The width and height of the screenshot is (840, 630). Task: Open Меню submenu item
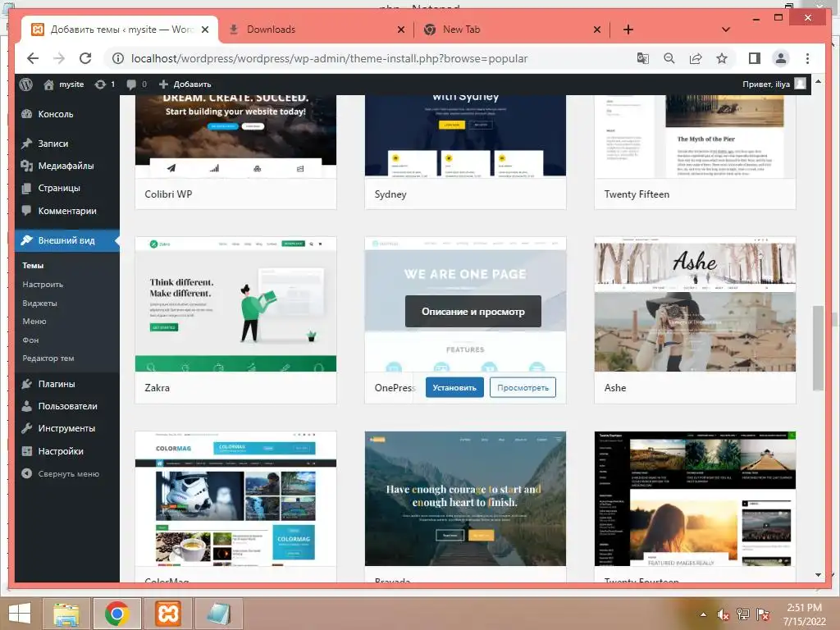(34, 322)
